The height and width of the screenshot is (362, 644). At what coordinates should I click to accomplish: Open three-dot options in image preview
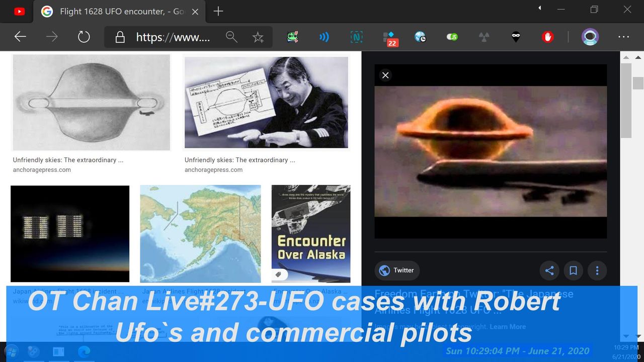pyautogui.click(x=597, y=270)
